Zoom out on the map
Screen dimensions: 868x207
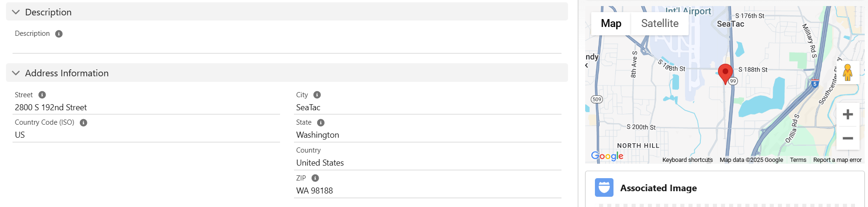coord(848,138)
